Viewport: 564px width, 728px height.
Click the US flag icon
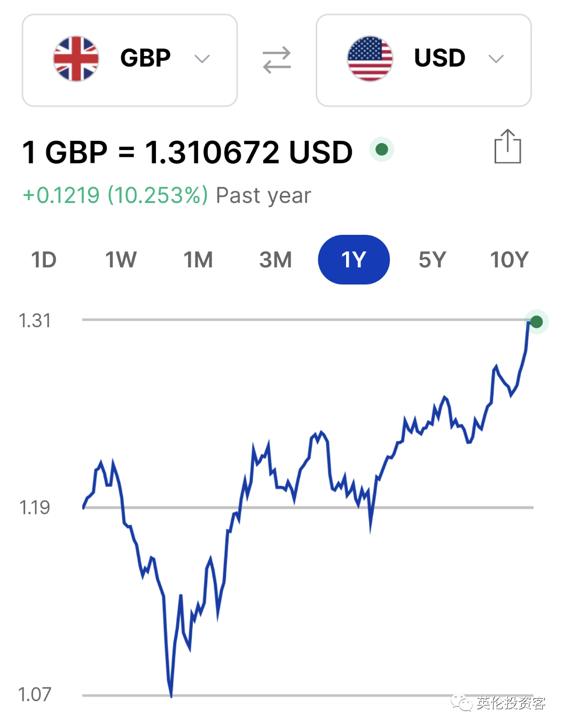coord(370,59)
